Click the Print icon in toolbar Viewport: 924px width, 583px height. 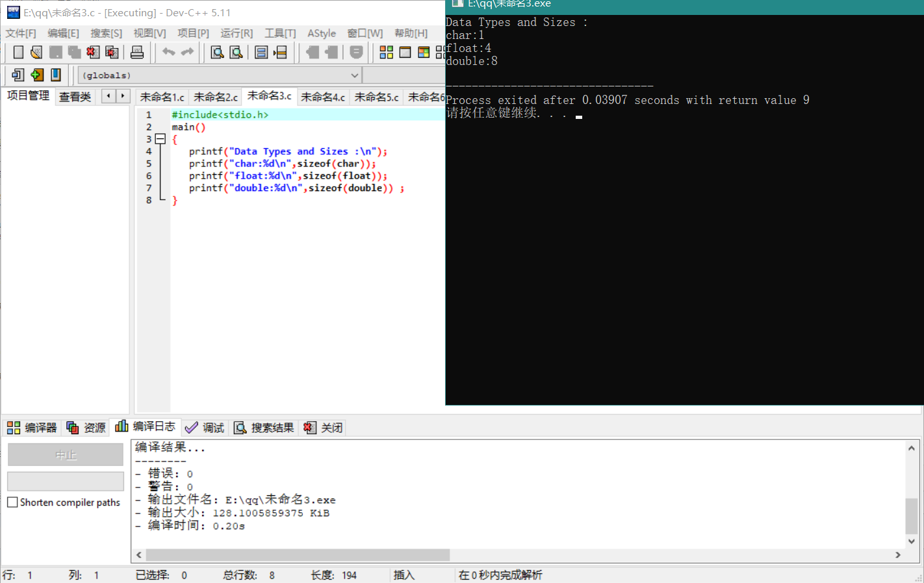(137, 53)
